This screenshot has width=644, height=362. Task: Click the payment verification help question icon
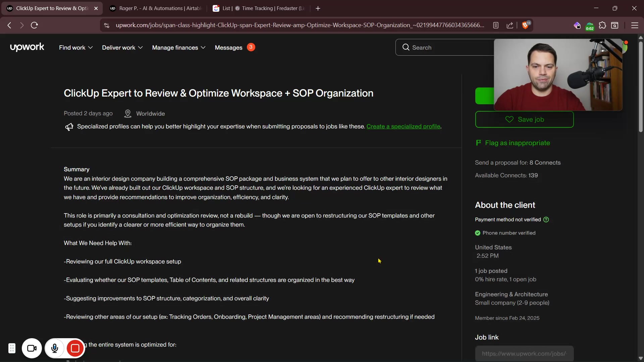pos(546,220)
